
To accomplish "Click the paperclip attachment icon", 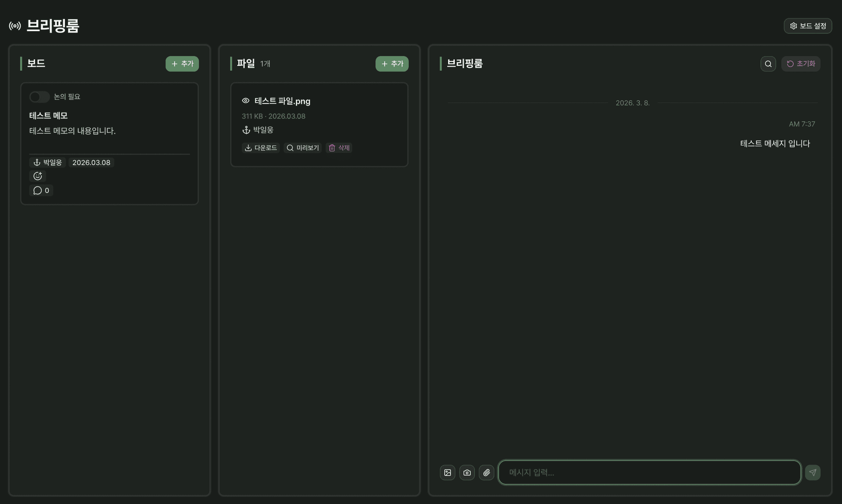I will pos(486,472).
